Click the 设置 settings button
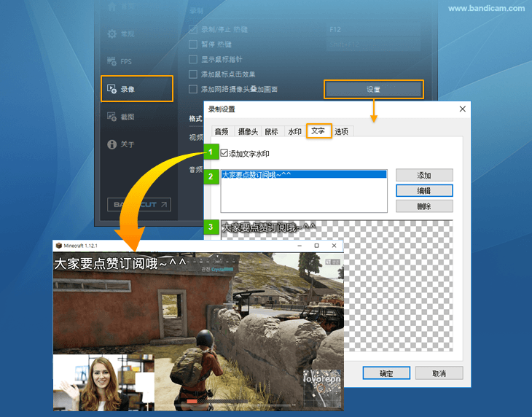The height and width of the screenshot is (417, 532). pyautogui.click(x=374, y=89)
